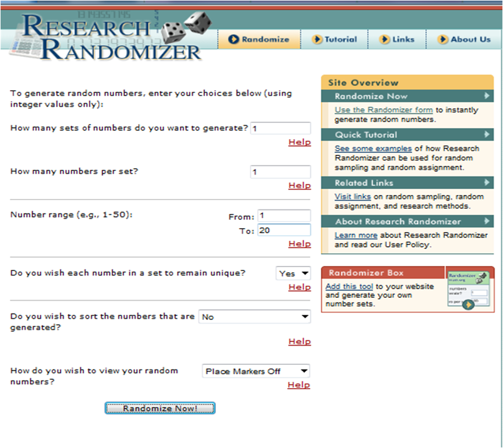Click the Research Randomizer dice logo

[x=186, y=27]
